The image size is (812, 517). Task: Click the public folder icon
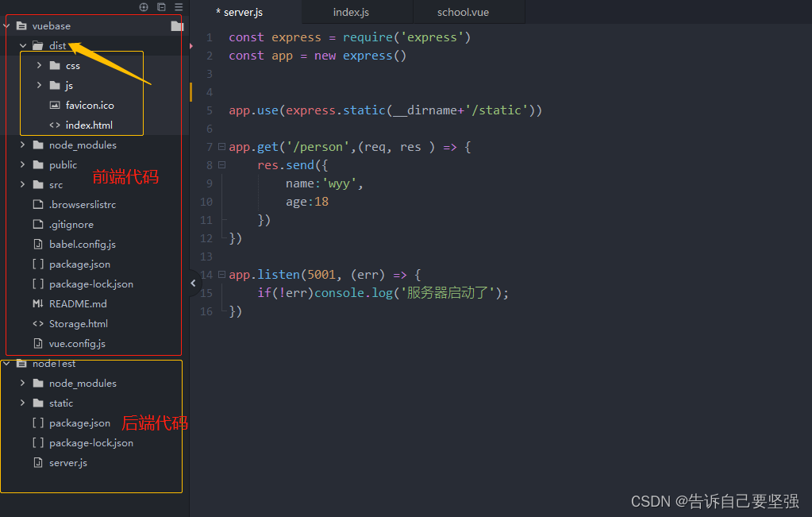pyautogui.click(x=38, y=164)
